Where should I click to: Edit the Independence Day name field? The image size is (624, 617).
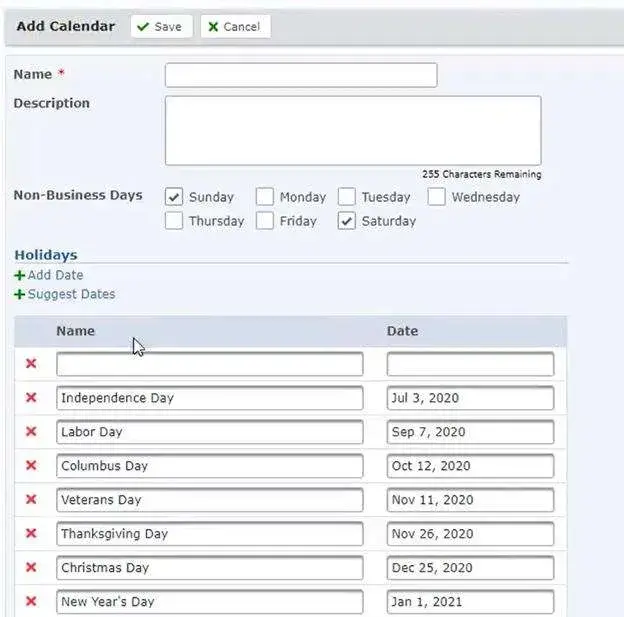210,398
